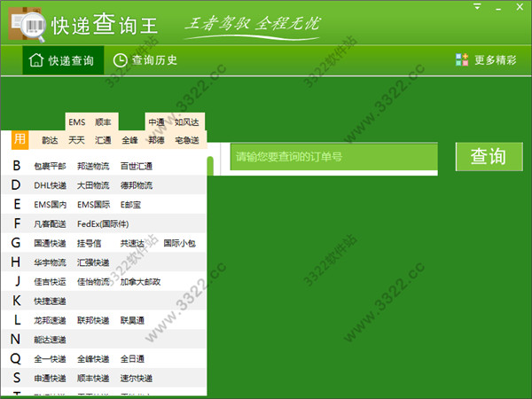Click the clock icon beside 查询历史
This screenshot has width=532, height=399.
(120, 60)
